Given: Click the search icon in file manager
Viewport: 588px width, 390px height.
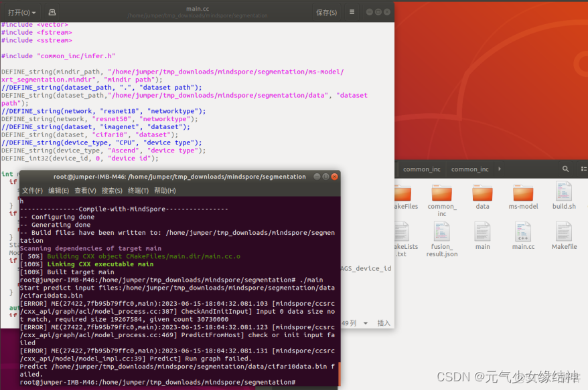Looking at the screenshot, I should (565, 169).
